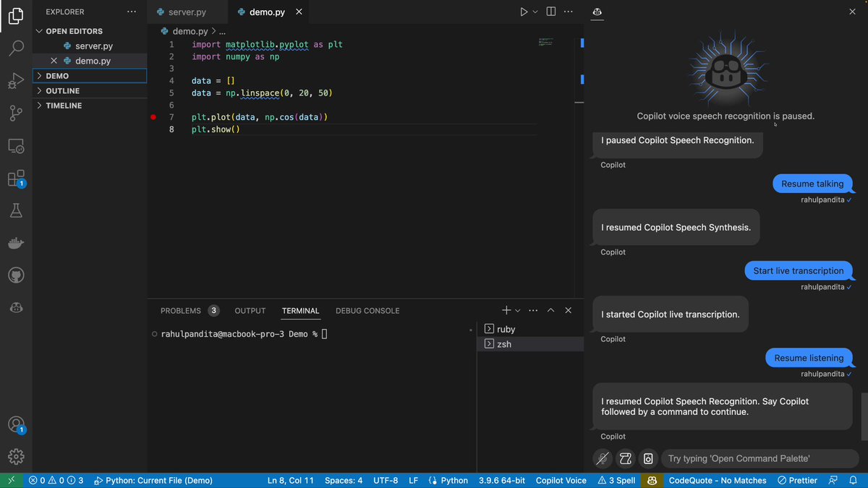868x488 pixels.
Task: Open the Source Control view
Action: point(16,113)
